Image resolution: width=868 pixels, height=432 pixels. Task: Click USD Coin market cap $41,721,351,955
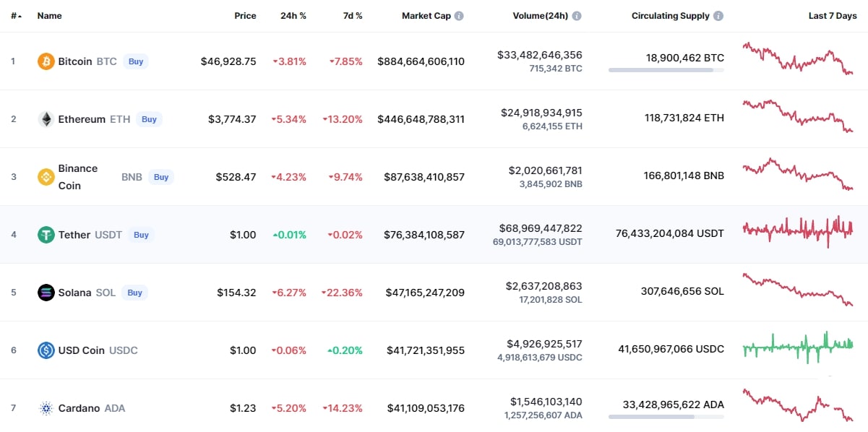point(426,350)
